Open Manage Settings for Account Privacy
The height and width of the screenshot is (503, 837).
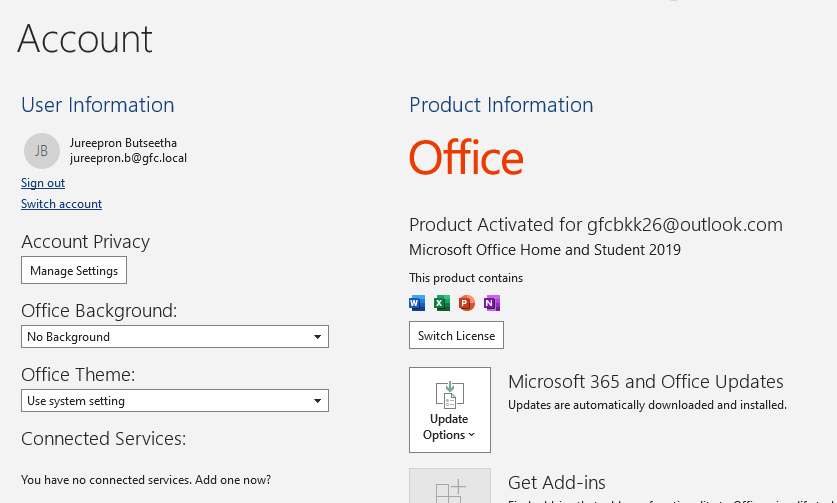[x=74, y=271]
